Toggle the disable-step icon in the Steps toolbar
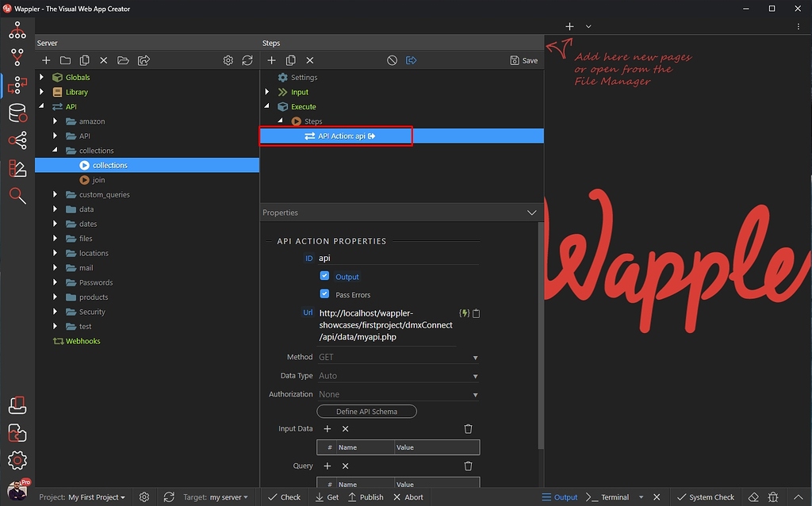This screenshot has height=506, width=812. point(392,59)
